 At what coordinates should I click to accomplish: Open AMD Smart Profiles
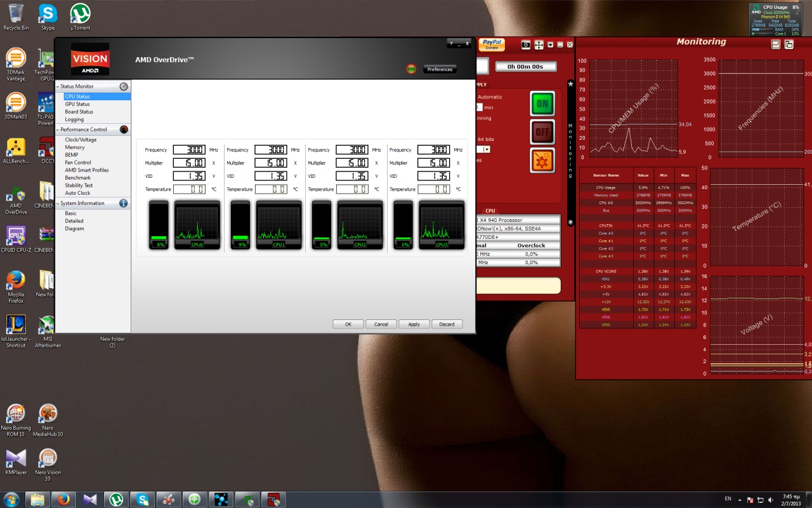(87, 170)
